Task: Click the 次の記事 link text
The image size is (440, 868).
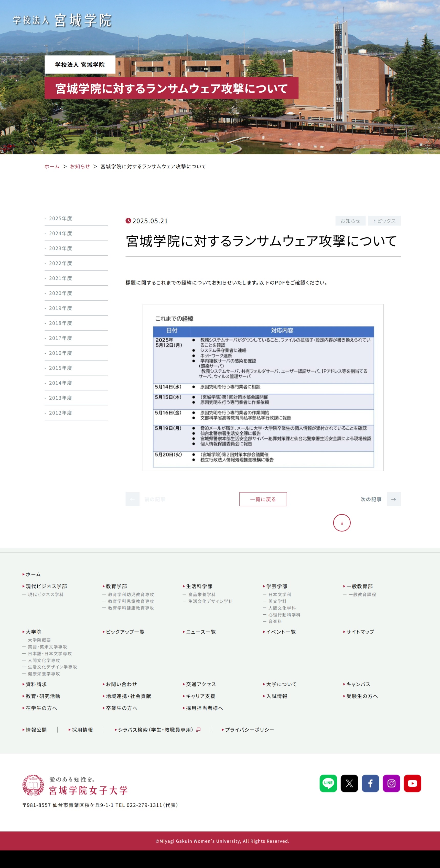Action: pos(371,499)
